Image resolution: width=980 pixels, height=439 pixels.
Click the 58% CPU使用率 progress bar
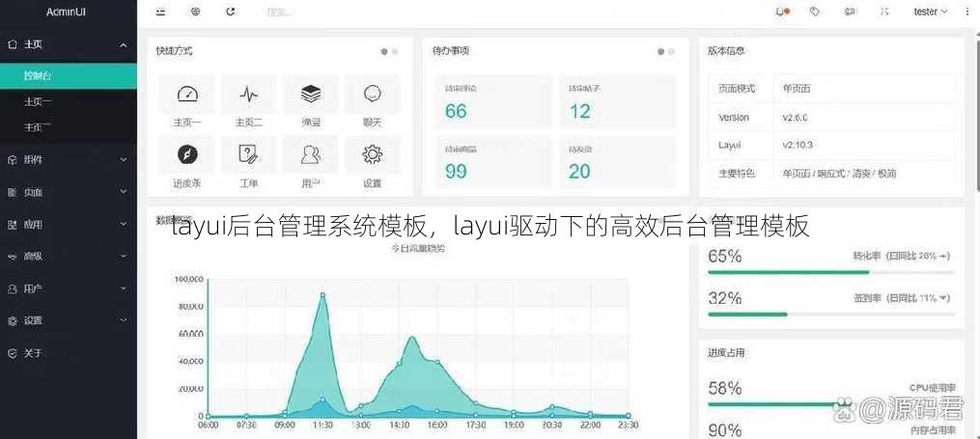(830, 404)
